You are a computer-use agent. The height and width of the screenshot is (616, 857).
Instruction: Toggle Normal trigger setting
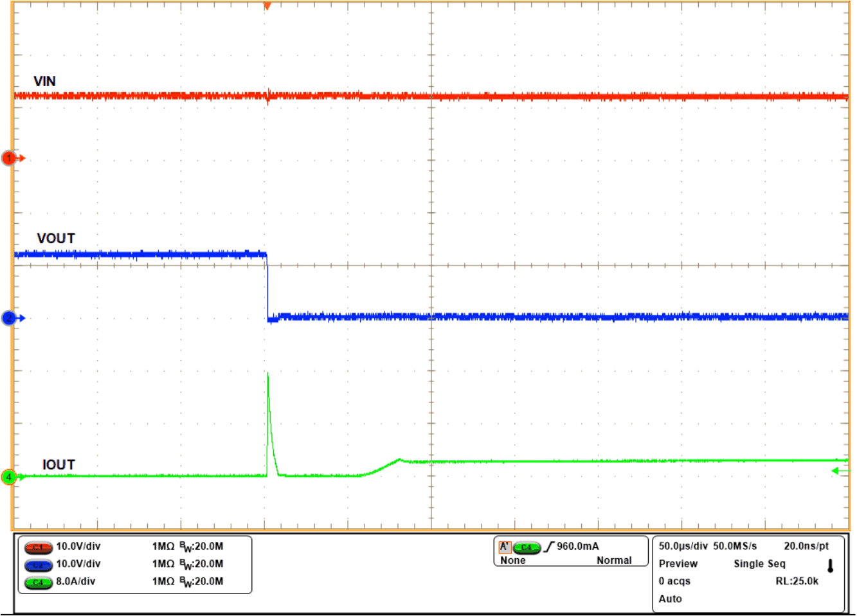[614, 560]
